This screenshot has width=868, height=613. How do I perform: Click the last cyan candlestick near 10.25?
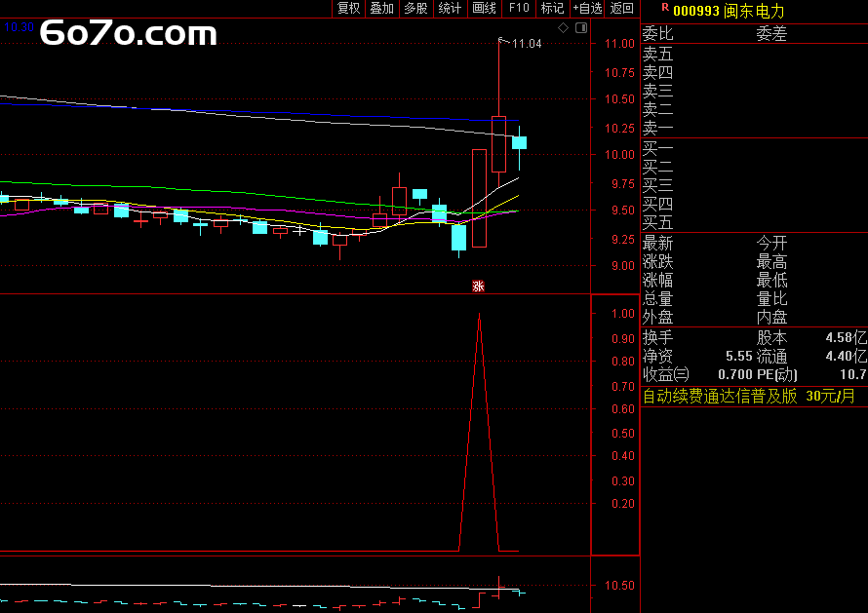[x=519, y=142]
